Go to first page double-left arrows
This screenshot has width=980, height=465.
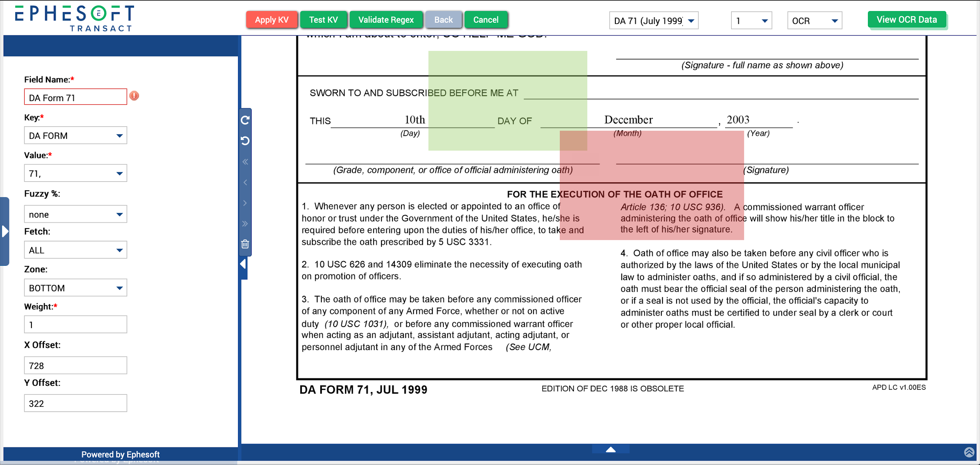[245, 162]
